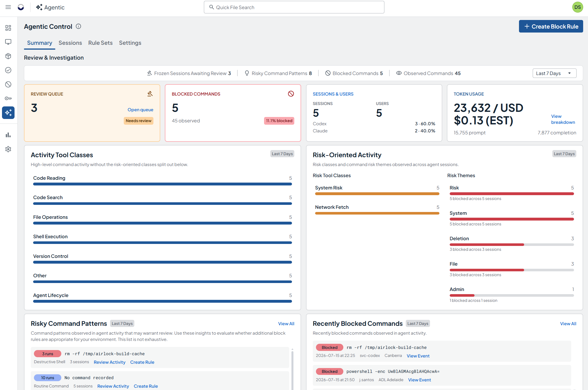The image size is (588, 390).
Task: Click the Needs review badge
Action: (x=139, y=121)
